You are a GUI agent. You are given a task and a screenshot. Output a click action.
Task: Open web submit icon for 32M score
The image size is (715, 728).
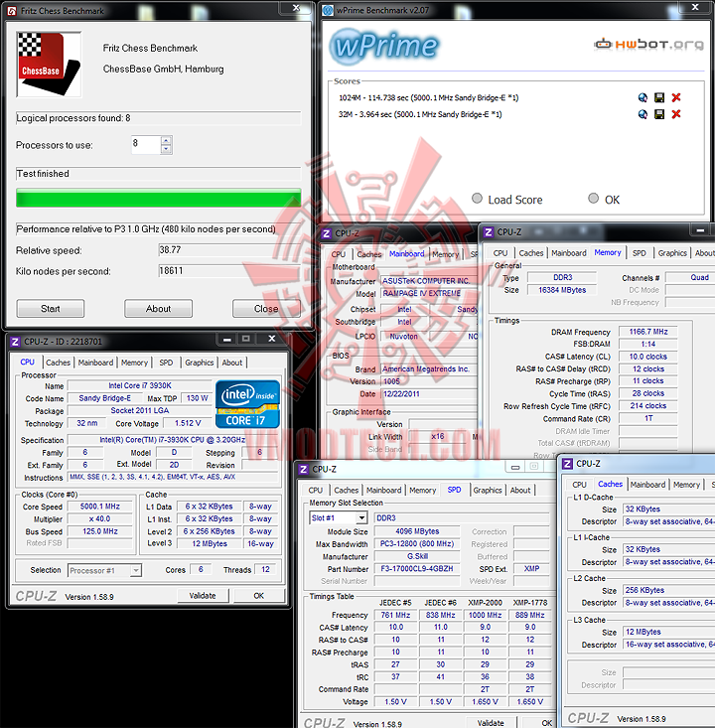tap(643, 114)
